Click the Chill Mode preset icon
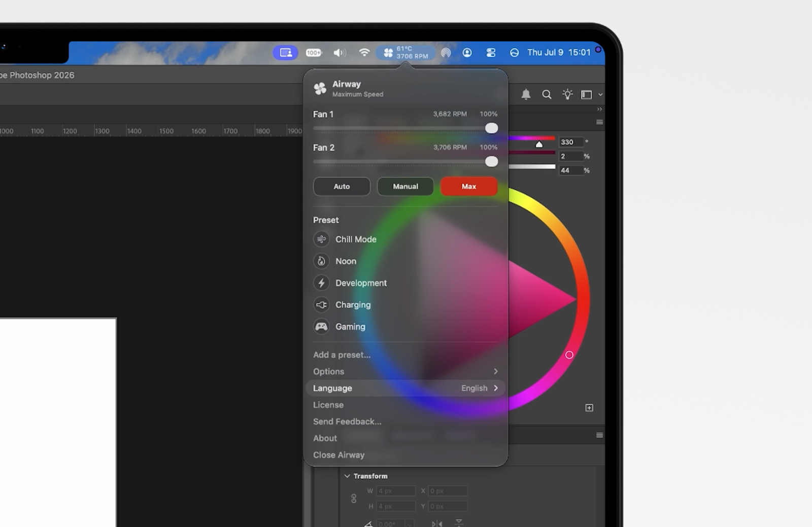The width and height of the screenshot is (812, 527). (x=321, y=239)
